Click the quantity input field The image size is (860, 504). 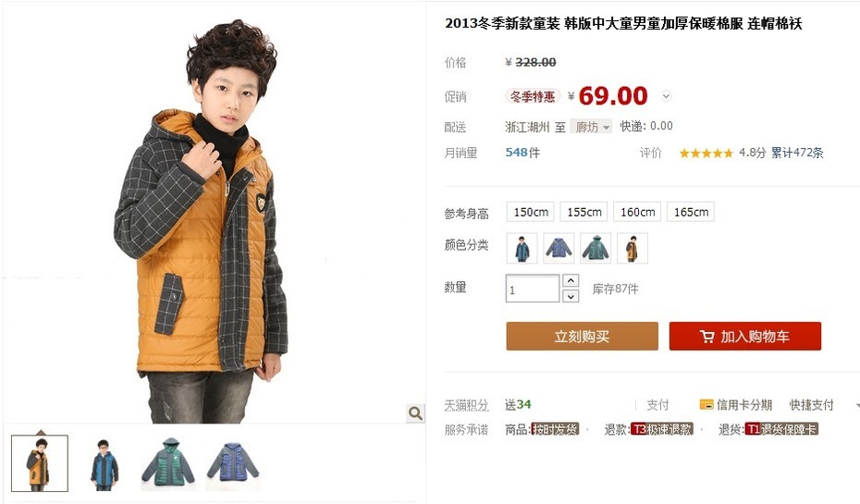point(532,289)
